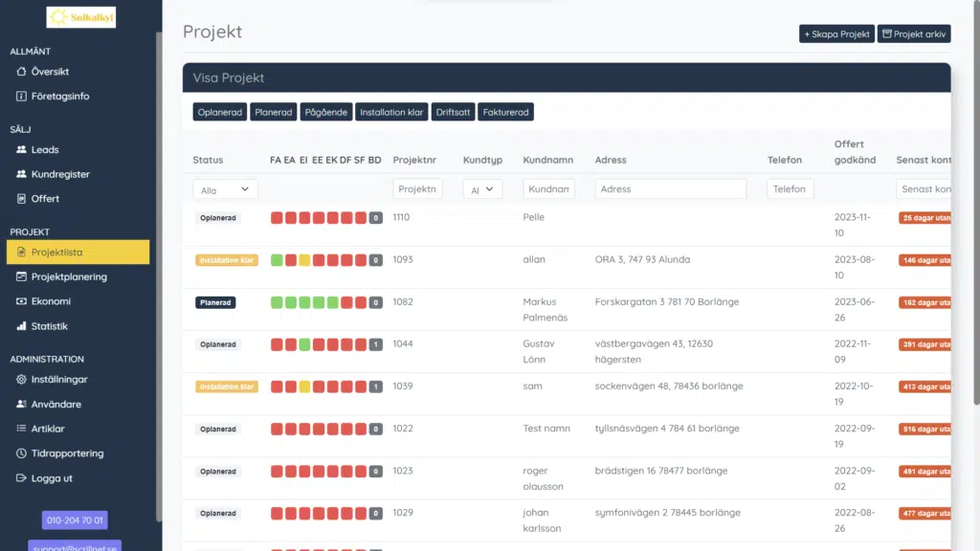980x551 pixels.
Task: Click the 146 dagar badge for project 1093
Action: click(925, 260)
